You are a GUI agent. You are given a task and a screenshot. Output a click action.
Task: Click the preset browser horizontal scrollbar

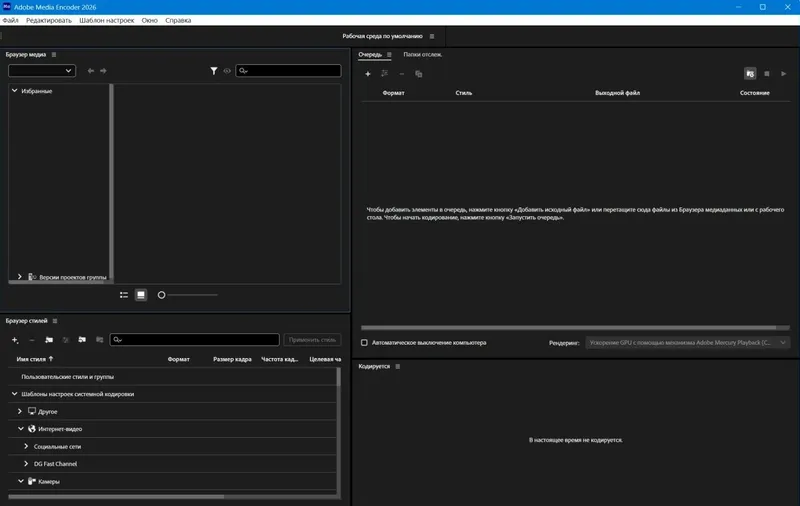116,496
